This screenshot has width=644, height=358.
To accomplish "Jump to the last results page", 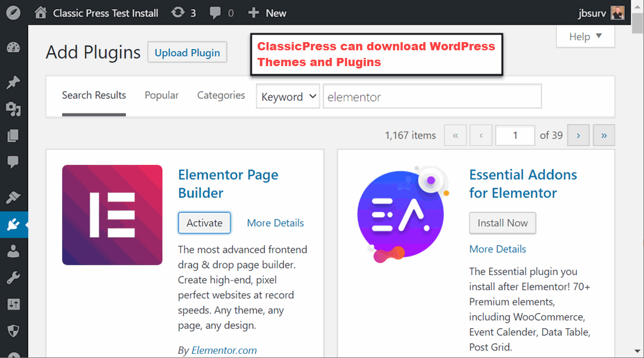I will click(x=604, y=136).
